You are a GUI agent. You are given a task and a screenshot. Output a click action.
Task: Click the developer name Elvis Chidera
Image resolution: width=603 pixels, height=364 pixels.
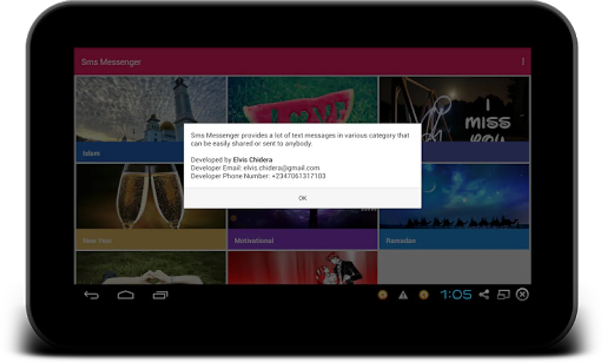253,160
